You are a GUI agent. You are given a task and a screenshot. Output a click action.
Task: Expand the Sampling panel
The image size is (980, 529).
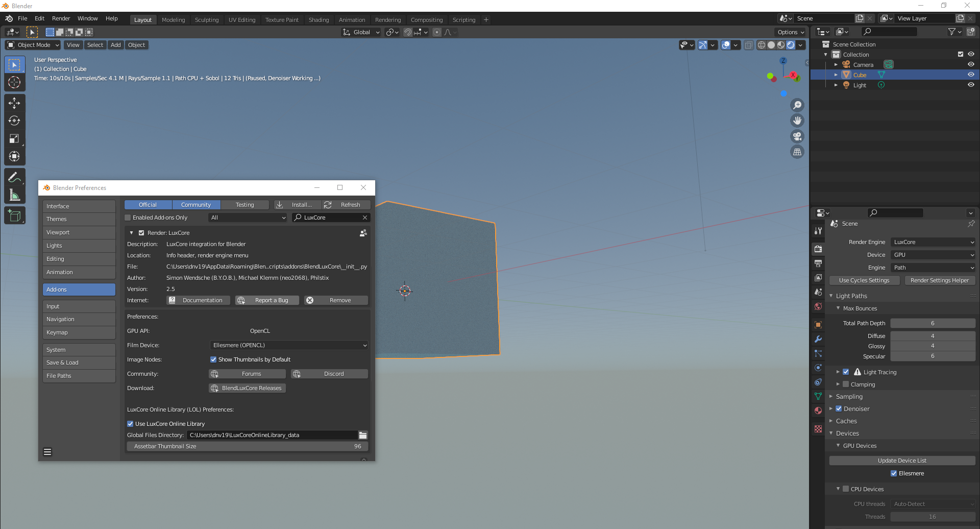849,397
